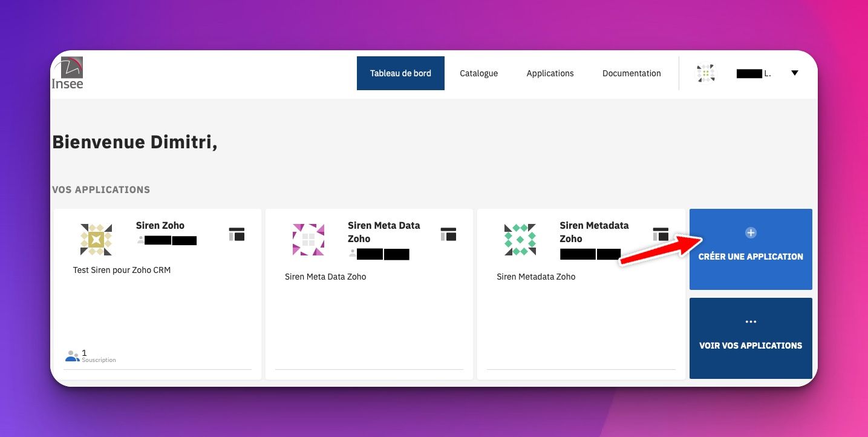
Task: Click the user avatar identicon in header
Action: (x=705, y=73)
